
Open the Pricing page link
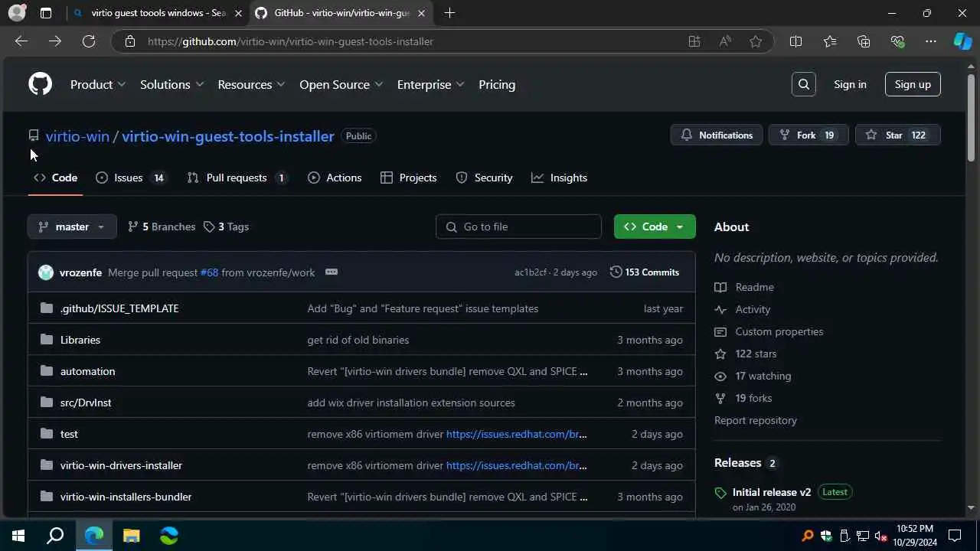(497, 84)
